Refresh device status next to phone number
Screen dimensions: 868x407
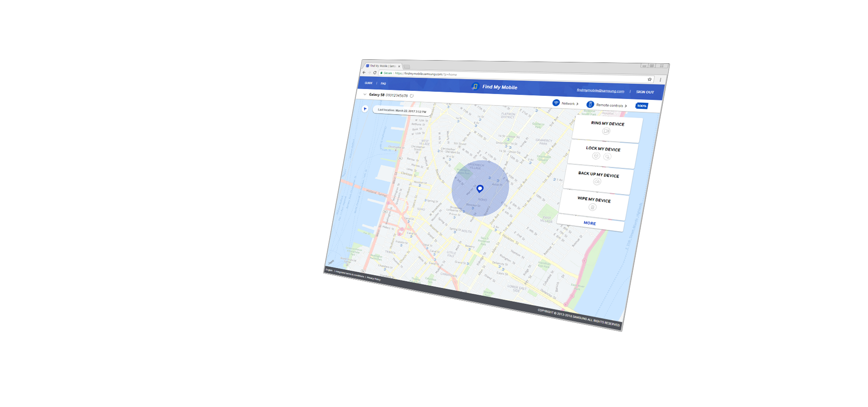pyautogui.click(x=411, y=96)
